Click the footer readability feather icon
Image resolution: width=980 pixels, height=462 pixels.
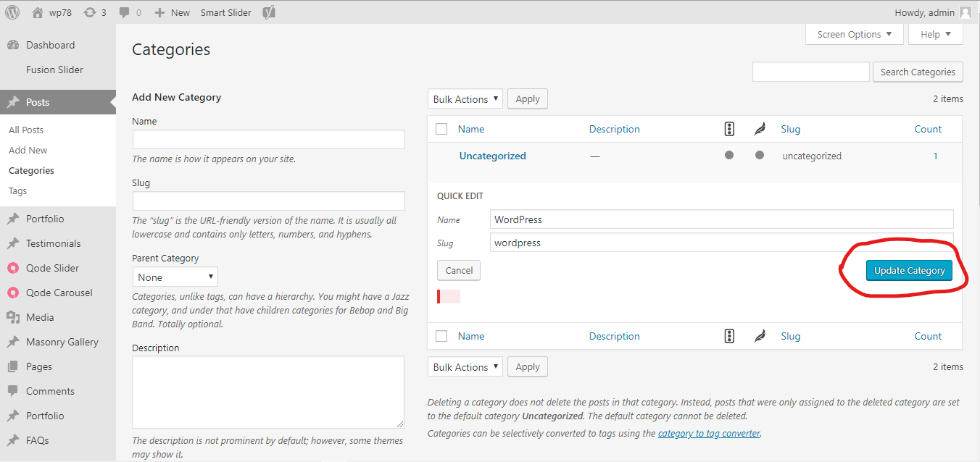point(760,336)
